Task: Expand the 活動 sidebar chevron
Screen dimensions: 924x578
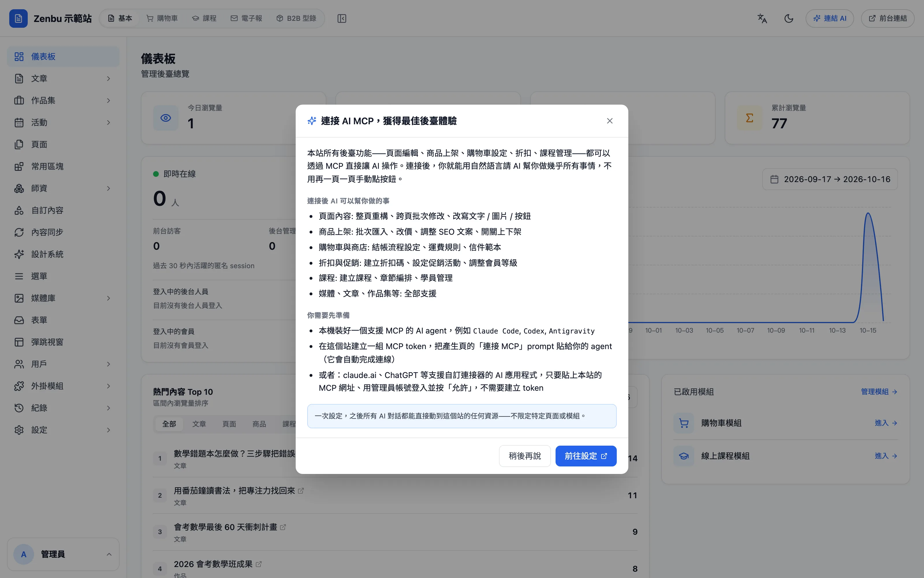Action: click(109, 122)
